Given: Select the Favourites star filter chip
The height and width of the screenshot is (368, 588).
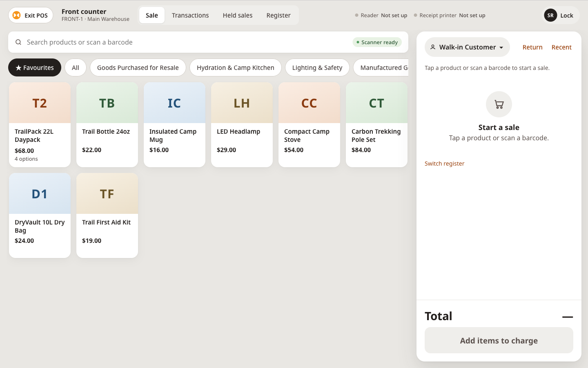Looking at the screenshot, I should 35,67.
